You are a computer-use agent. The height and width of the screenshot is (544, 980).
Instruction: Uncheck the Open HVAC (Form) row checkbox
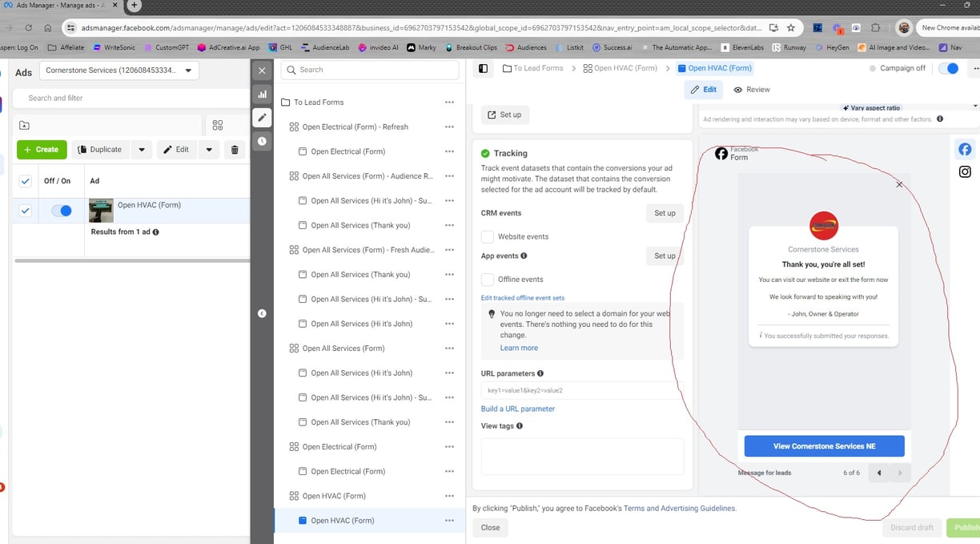point(25,211)
